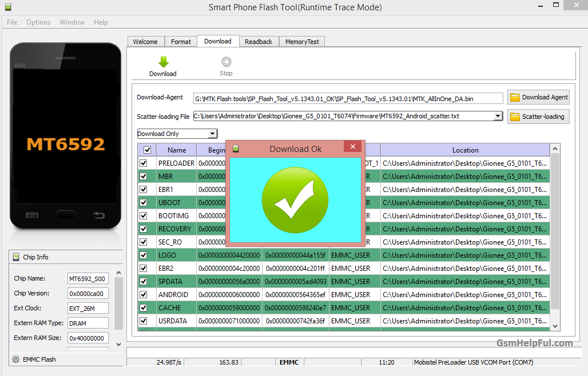Click the EMMC Flash gear icon
This screenshot has height=376, width=588.
[16, 359]
